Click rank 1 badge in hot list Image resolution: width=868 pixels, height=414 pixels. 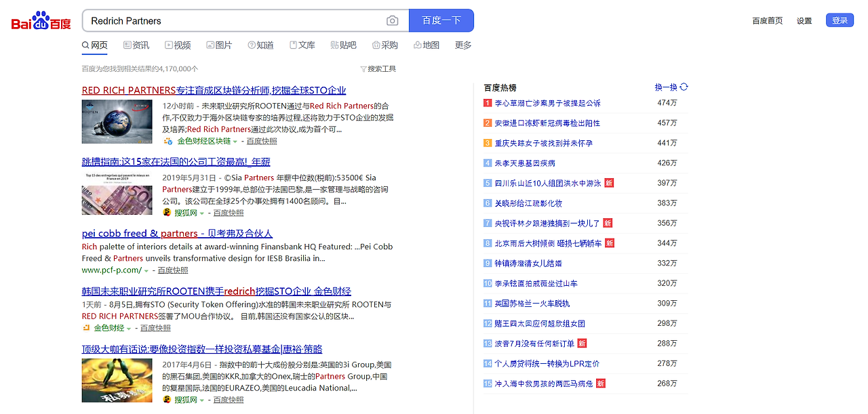(488, 103)
